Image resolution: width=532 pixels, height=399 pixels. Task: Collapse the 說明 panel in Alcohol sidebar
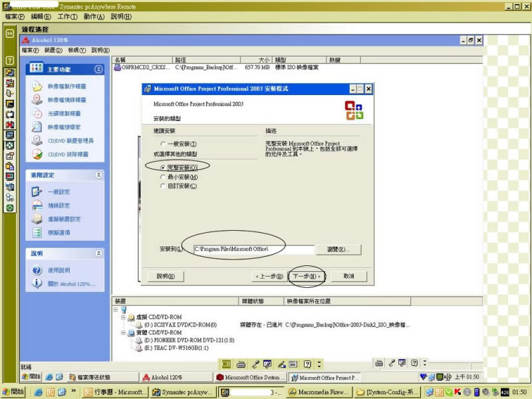click(98, 253)
